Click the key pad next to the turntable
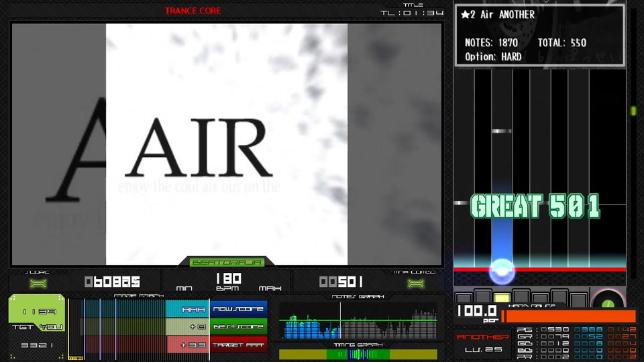644x362 pixels. point(579,300)
